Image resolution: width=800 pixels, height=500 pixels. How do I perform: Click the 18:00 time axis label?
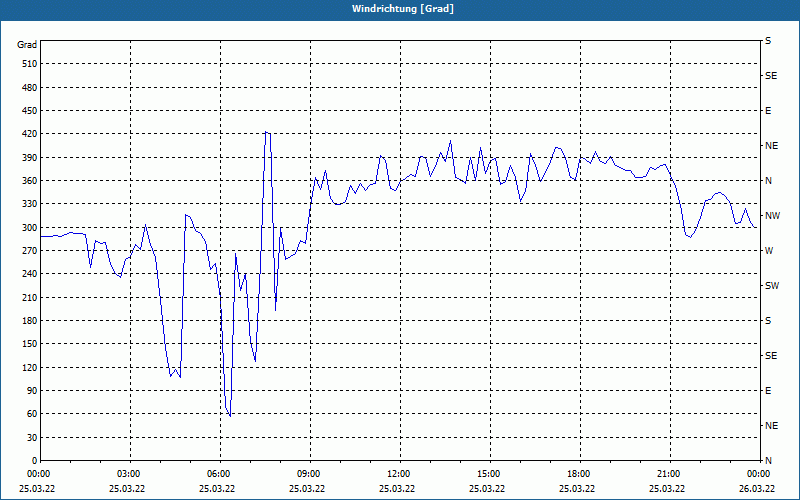pyautogui.click(x=579, y=474)
